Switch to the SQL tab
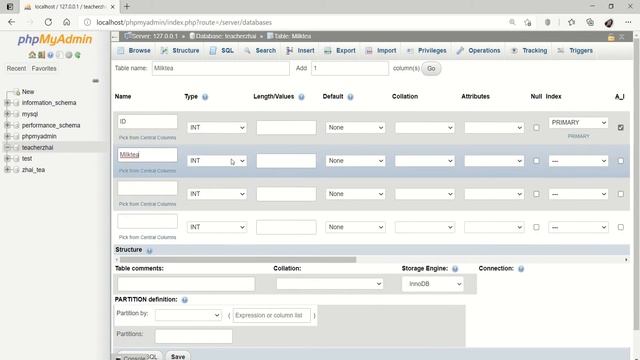The width and height of the screenshot is (640, 360). [x=222, y=51]
